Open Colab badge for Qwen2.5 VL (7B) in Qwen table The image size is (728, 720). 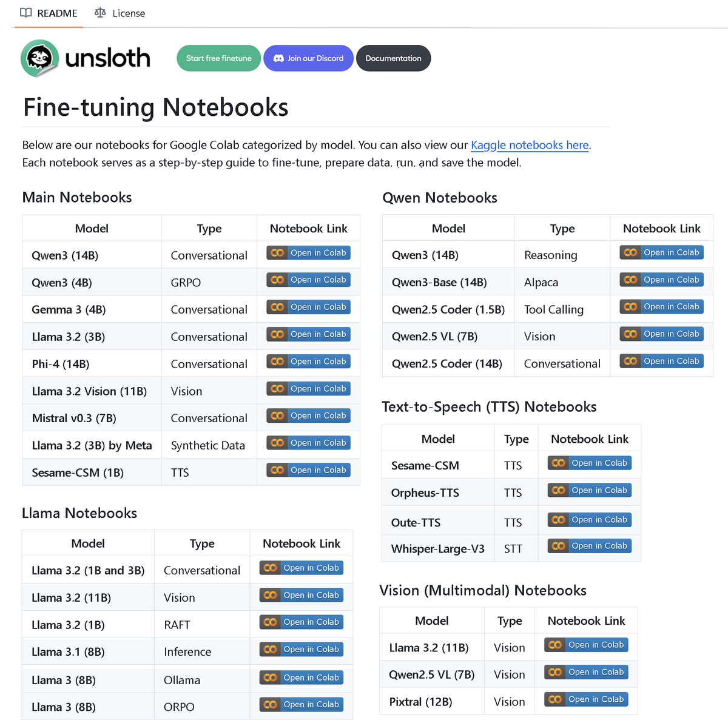661,334
